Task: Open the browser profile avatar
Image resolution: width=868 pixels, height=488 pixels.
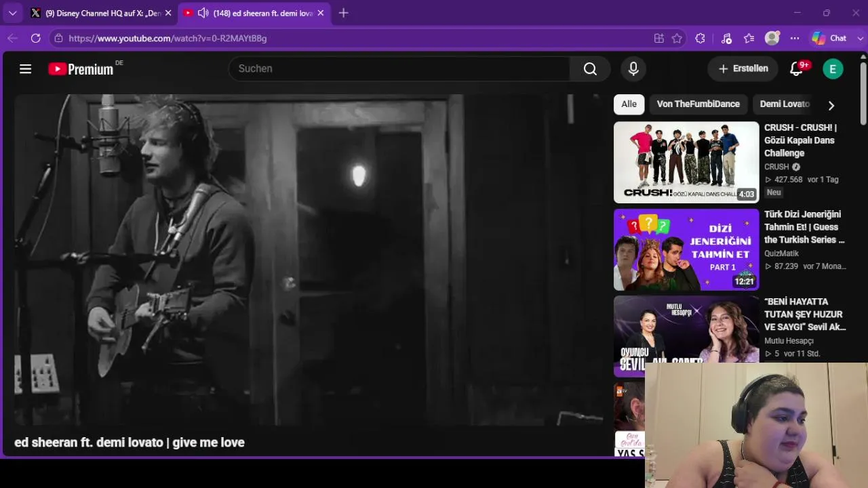Action: (772, 39)
